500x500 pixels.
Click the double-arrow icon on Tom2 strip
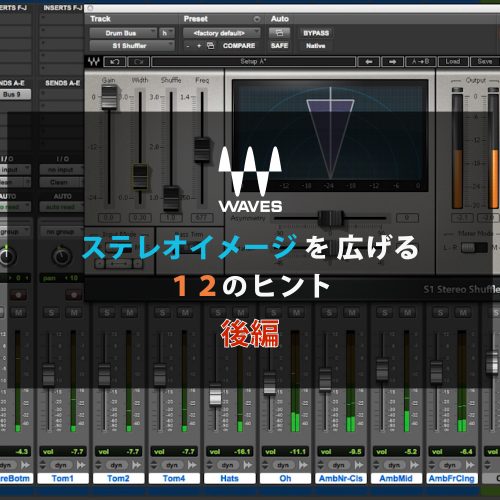136,465
